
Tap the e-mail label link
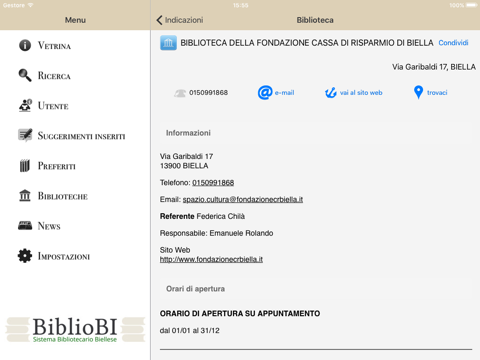tap(284, 93)
